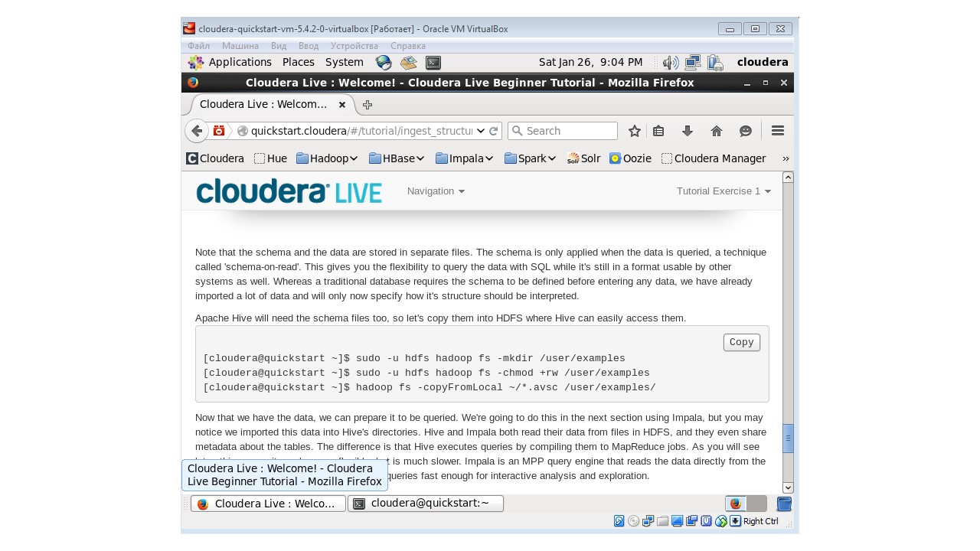This screenshot has height=551, width=980.
Task: Open a new tab with the plus icon
Action: pos(367,105)
